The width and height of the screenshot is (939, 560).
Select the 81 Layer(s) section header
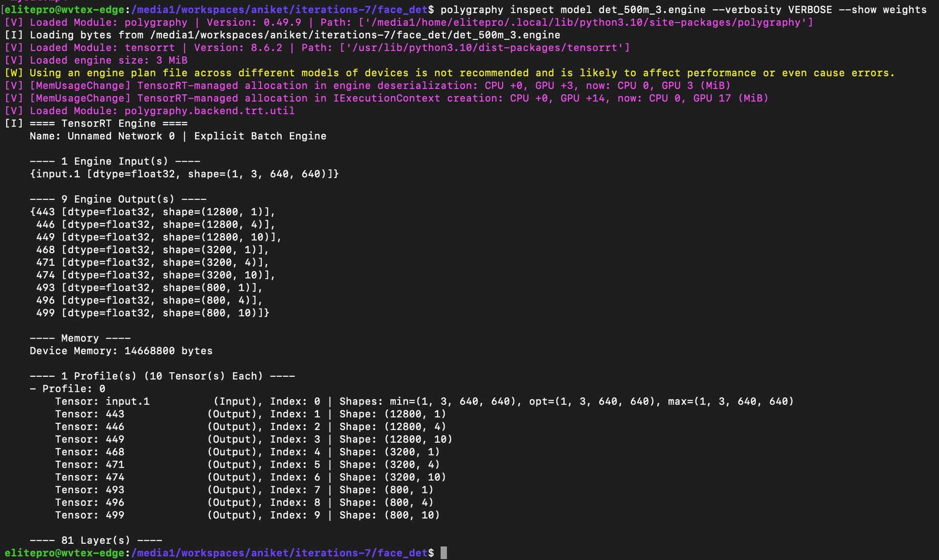pyautogui.click(x=96, y=539)
